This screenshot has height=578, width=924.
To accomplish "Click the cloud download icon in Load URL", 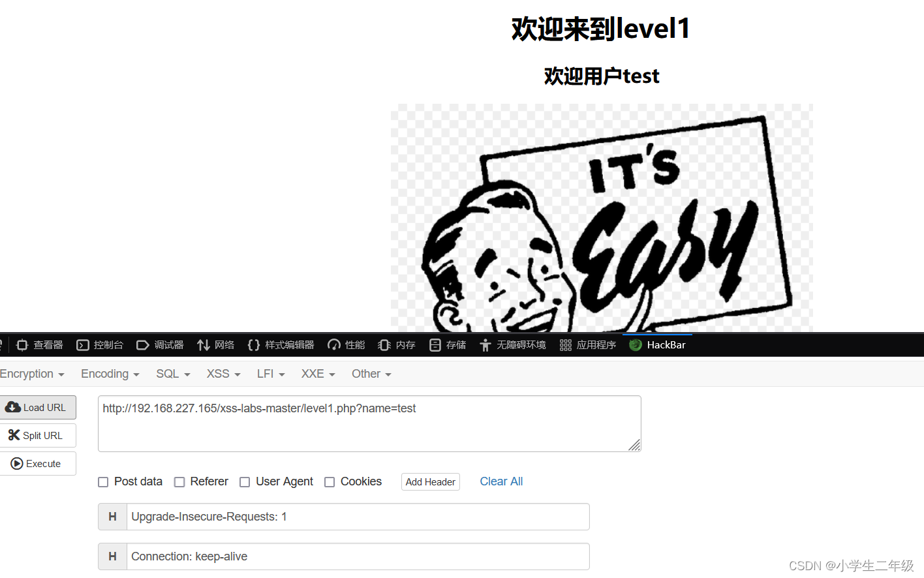I will 13,407.
